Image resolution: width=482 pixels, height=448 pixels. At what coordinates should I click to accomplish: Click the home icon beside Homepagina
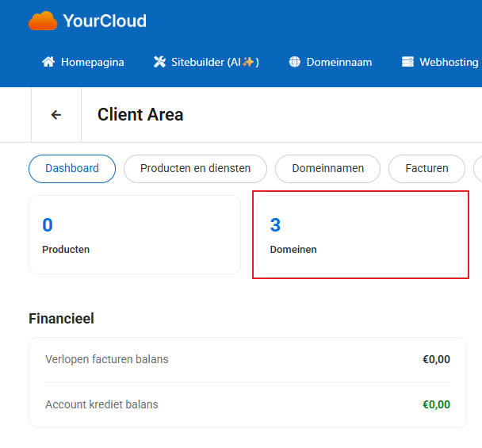click(x=48, y=62)
